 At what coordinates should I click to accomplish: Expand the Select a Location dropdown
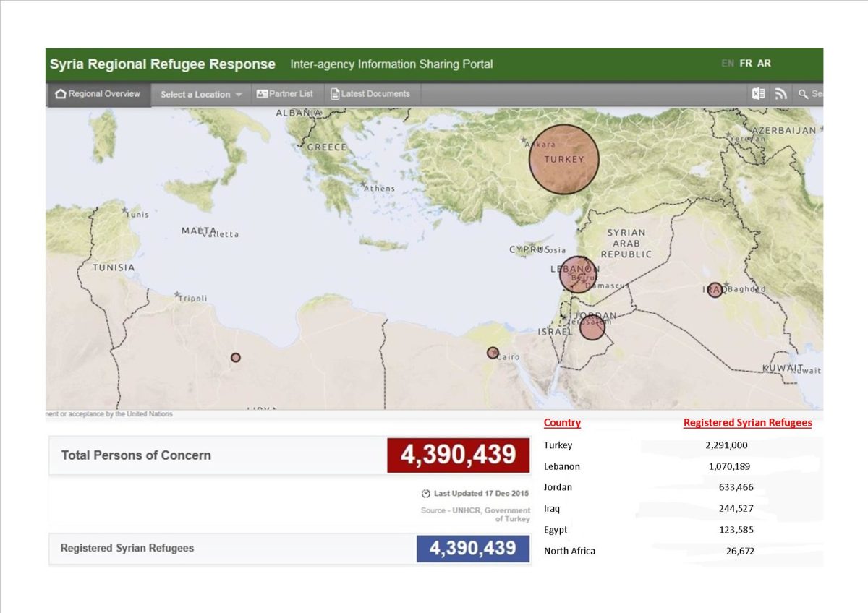click(201, 94)
